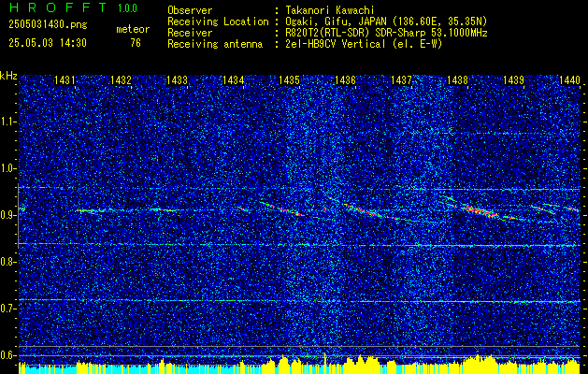Click the 2el-HB9CV Vertical antenna text

click(364, 44)
